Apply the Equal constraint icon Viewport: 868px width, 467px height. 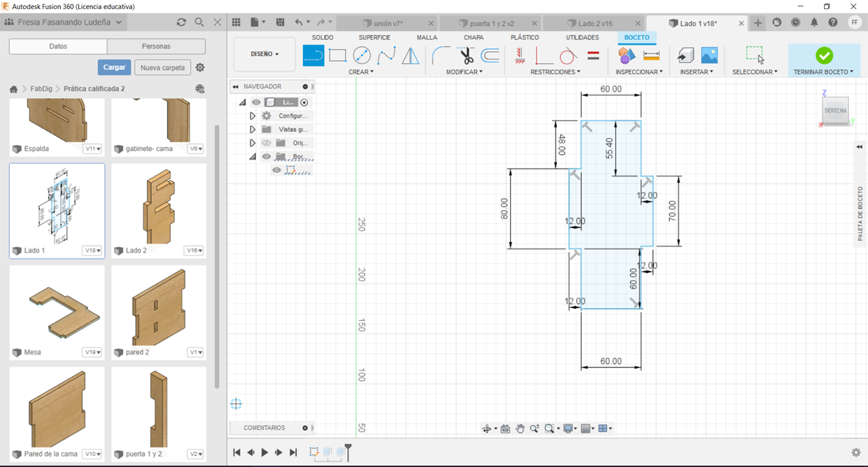point(593,55)
